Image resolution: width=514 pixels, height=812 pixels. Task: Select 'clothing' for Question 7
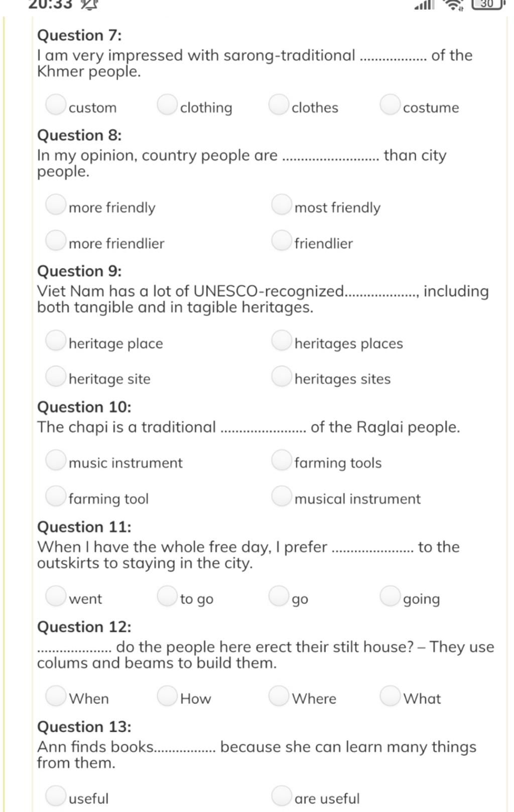pos(167,105)
